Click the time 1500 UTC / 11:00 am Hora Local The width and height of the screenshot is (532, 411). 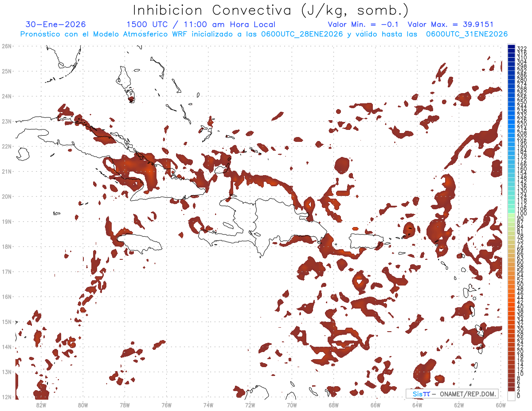[201, 24]
